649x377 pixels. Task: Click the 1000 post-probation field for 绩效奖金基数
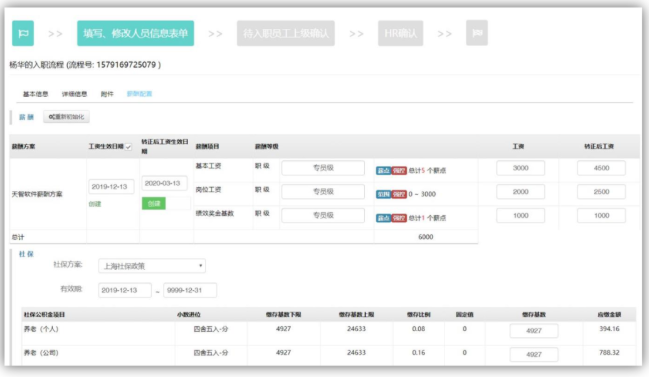(601, 216)
